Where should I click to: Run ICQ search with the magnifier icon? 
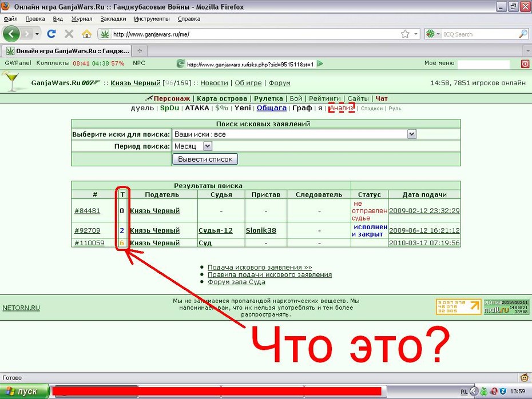(523, 34)
